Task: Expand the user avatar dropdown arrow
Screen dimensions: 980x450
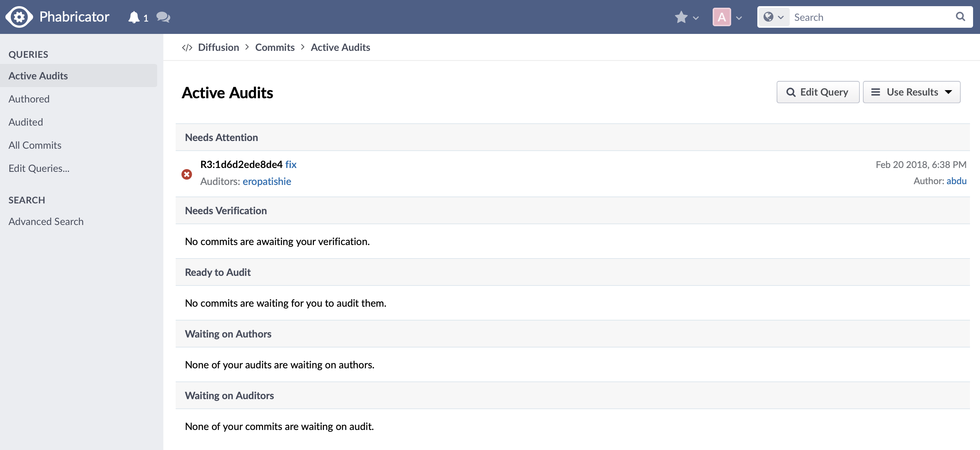Action: tap(740, 17)
